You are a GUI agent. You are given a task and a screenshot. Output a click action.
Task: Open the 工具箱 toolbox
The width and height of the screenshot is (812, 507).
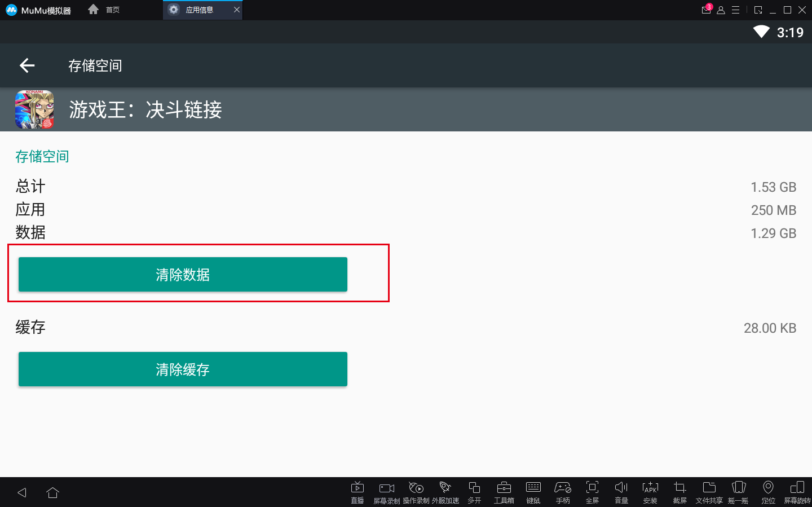click(x=504, y=492)
